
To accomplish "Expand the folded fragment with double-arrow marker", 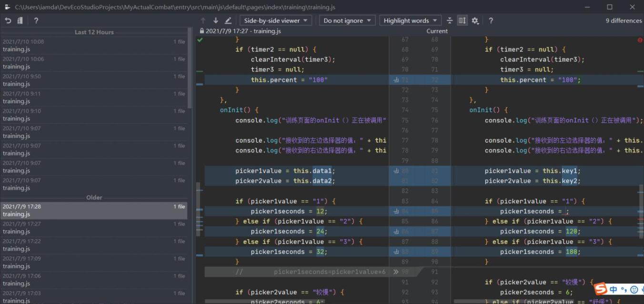I will point(395,272).
